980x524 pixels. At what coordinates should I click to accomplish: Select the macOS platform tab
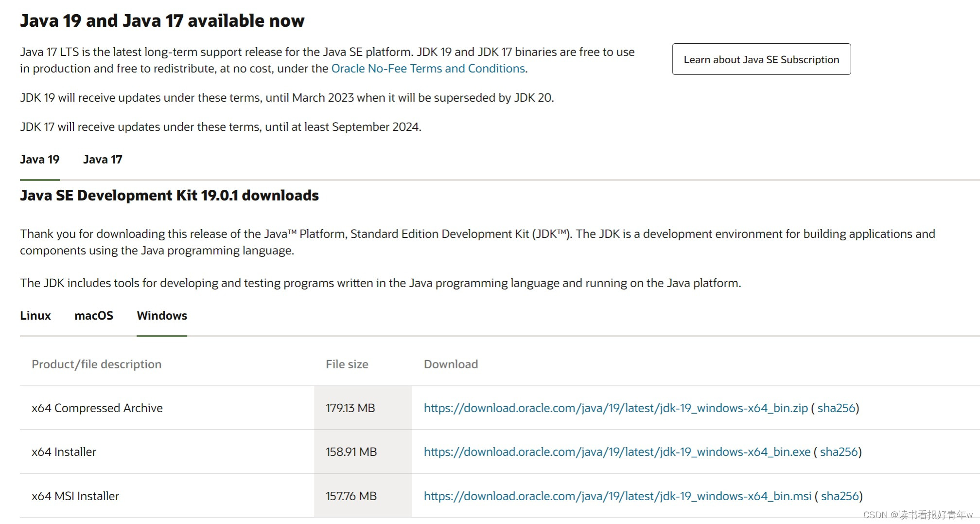tap(94, 316)
